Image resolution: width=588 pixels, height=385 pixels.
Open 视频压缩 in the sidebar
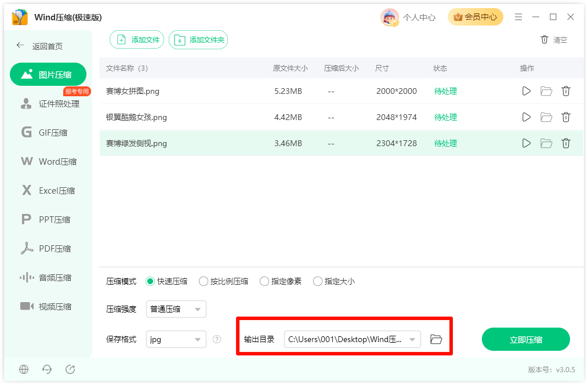point(46,307)
